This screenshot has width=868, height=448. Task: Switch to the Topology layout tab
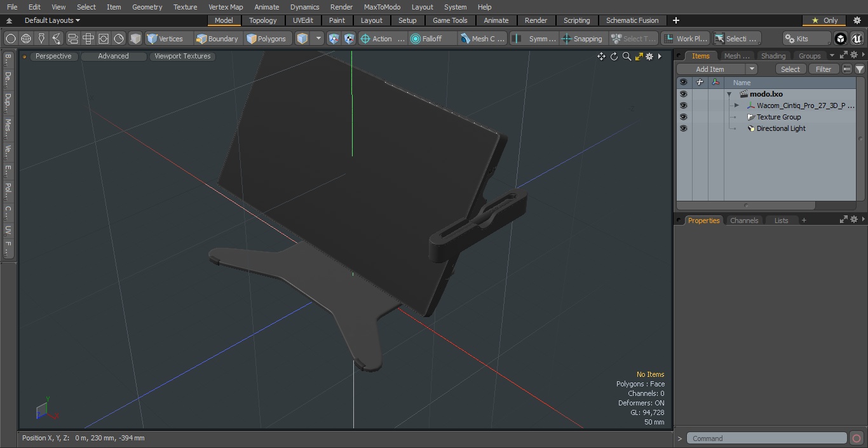tap(262, 20)
